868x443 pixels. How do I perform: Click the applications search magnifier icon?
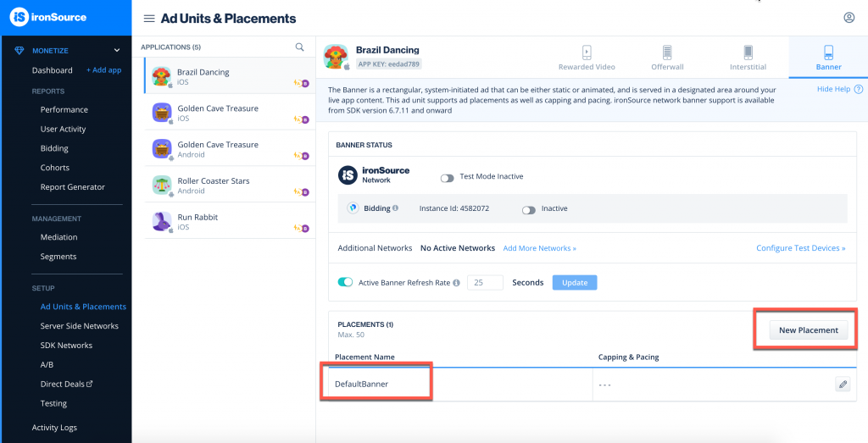pyautogui.click(x=299, y=47)
